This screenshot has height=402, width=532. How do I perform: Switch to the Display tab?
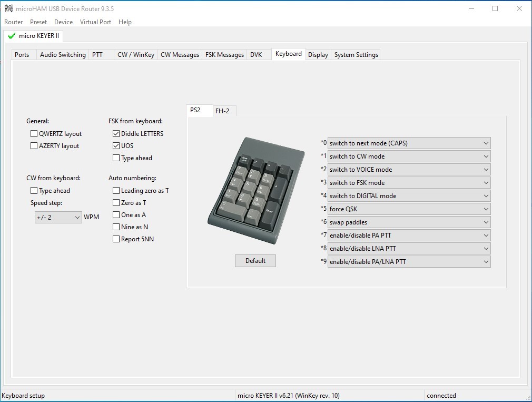pos(318,55)
